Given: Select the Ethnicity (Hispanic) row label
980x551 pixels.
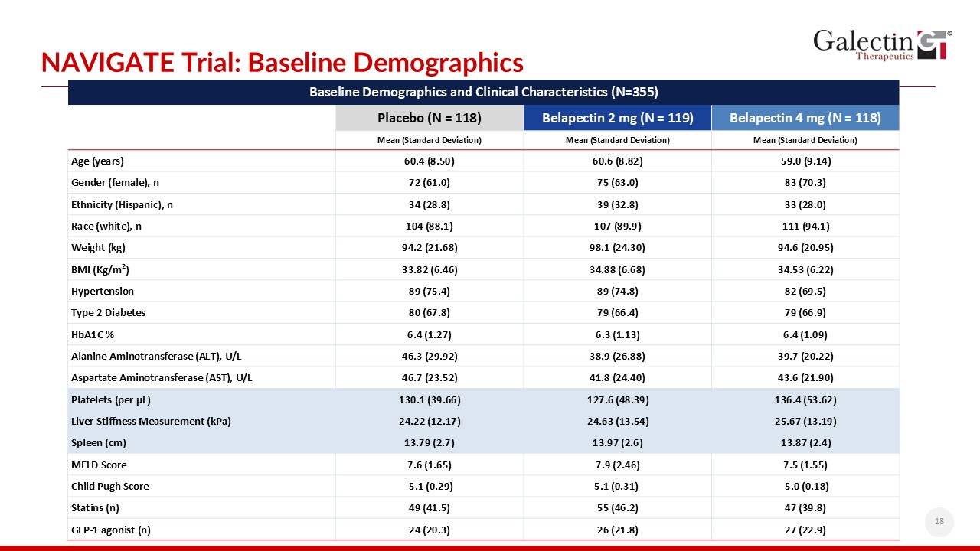Looking at the screenshot, I should (122, 205).
